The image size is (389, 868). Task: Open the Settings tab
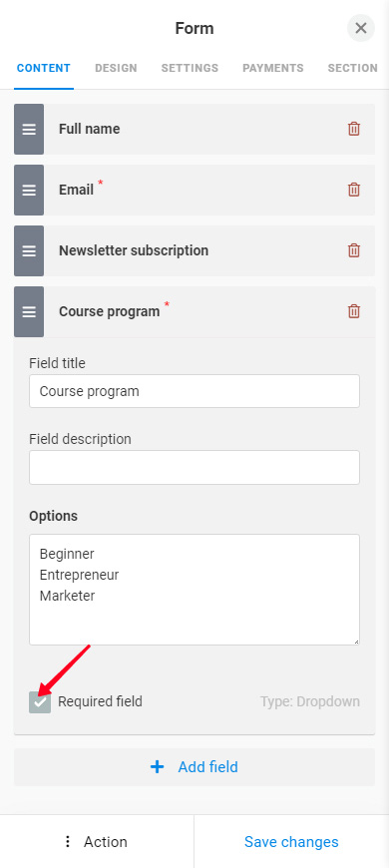pyautogui.click(x=190, y=68)
